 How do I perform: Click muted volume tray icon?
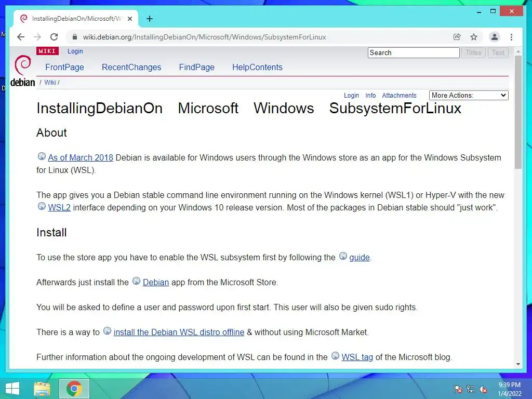point(483,389)
